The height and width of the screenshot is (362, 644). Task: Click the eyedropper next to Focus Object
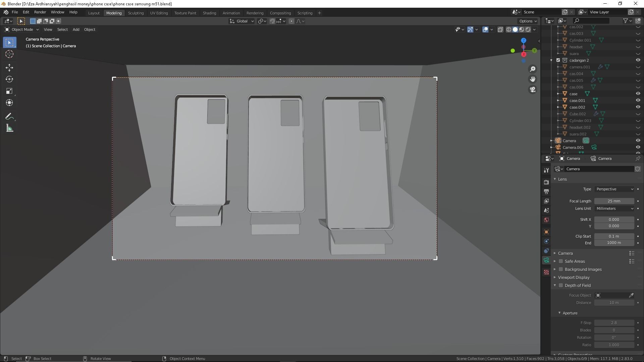pos(631,295)
